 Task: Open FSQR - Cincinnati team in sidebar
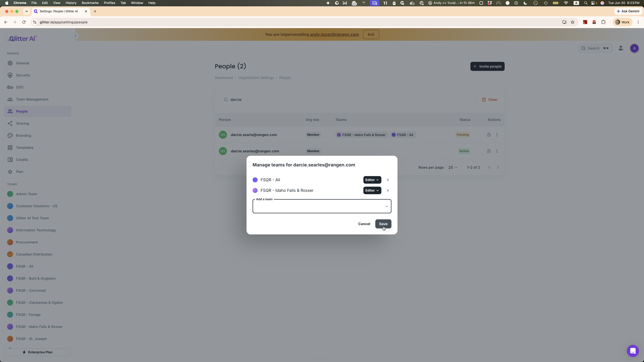coord(37,291)
